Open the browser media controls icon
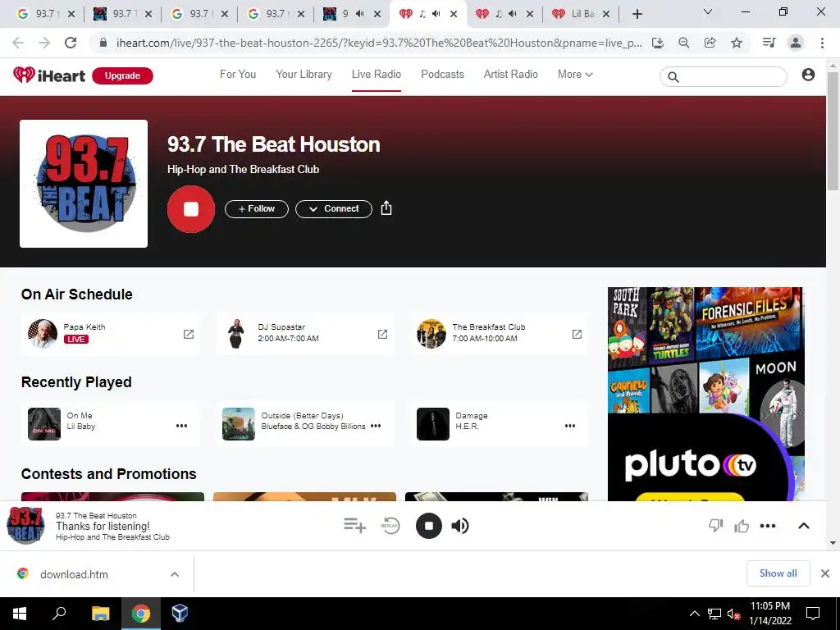This screenshot has height=630, width=840. tap(769, 43)
